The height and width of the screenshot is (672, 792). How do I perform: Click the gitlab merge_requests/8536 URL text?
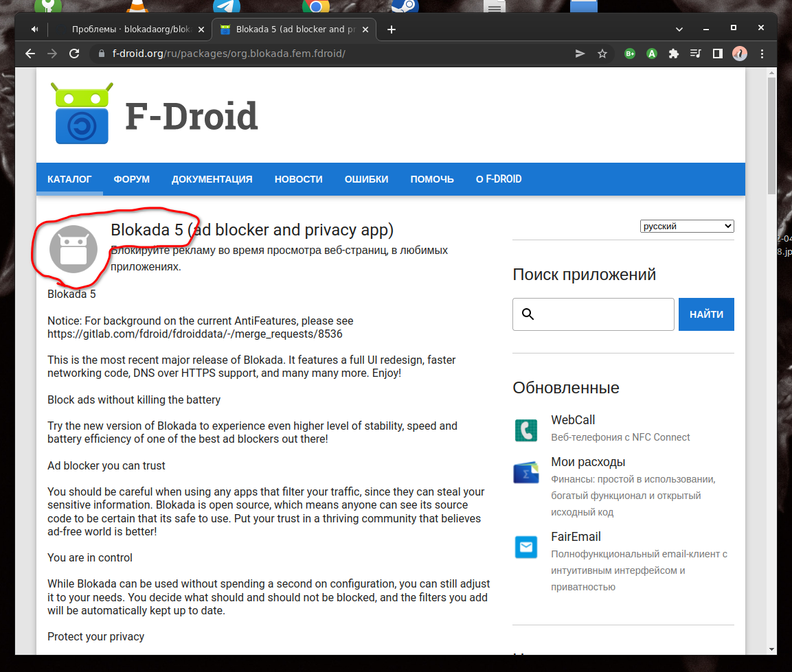coord(195,334)
